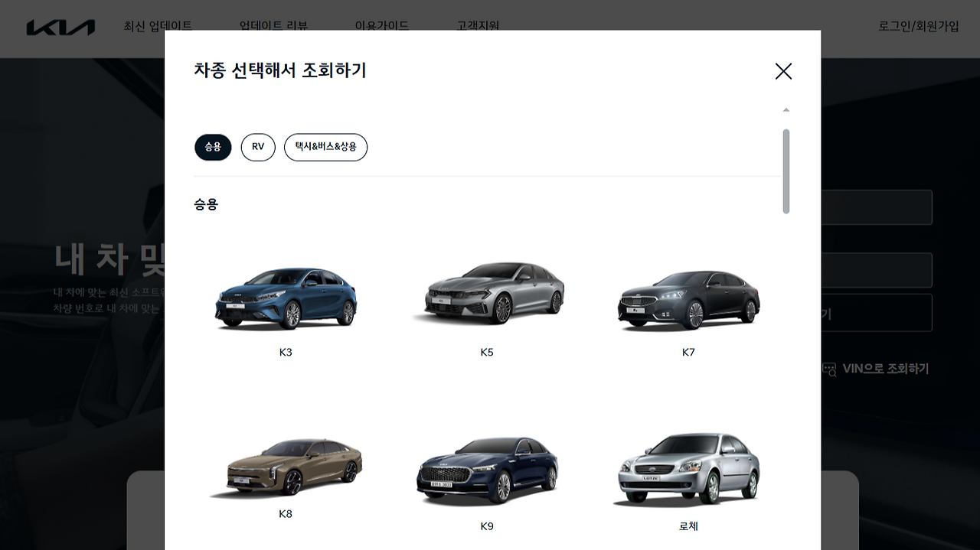
Task: Choose the navy K9 car image
Action: (487, 470)
